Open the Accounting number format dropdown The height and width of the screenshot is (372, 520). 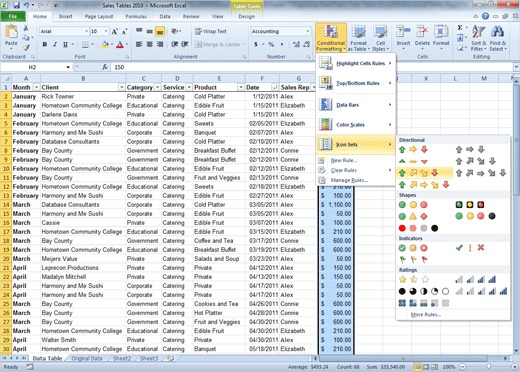tap(307, 31)
